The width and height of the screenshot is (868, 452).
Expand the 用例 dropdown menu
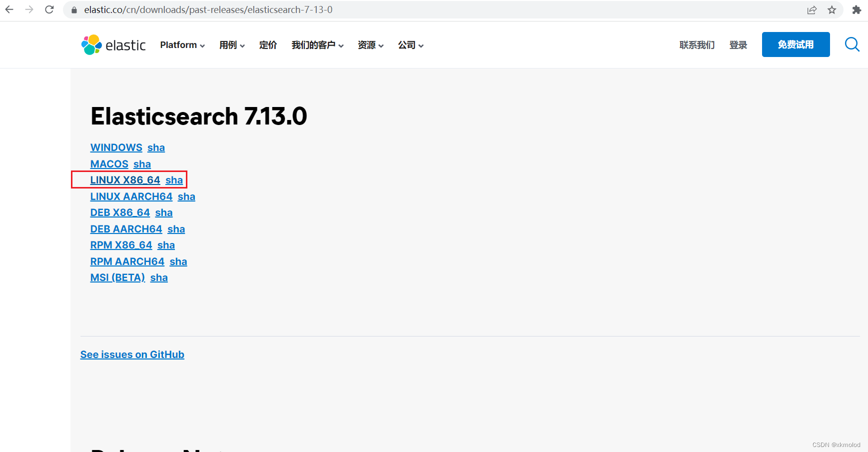click(x=232, y=45)
